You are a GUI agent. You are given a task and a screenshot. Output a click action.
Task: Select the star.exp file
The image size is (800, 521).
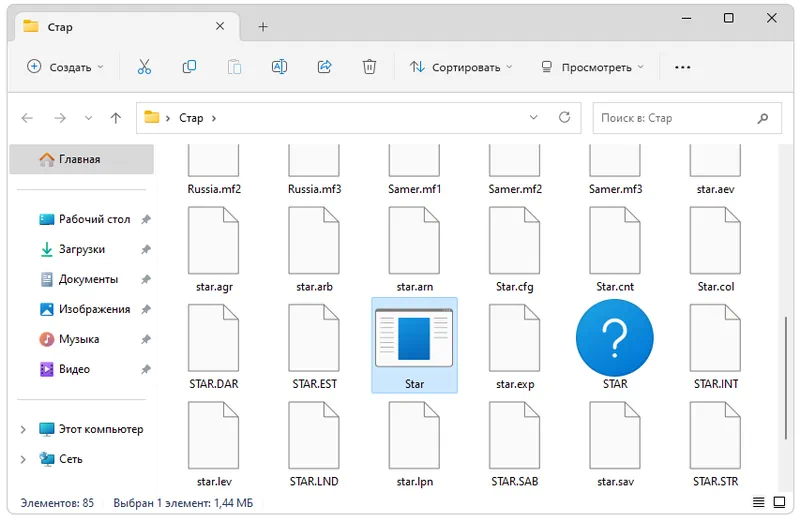[x=515, y=346]
